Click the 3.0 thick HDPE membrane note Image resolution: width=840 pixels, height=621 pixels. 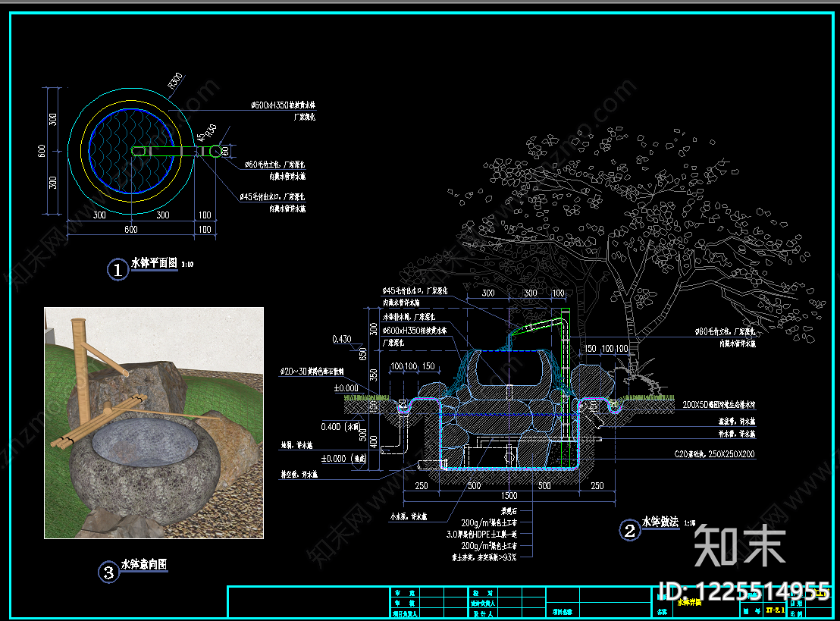coord(481,535)
